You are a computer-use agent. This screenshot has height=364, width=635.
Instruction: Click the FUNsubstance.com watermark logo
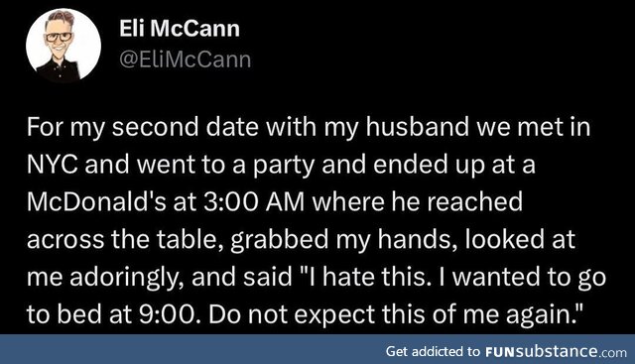tap(556, 351)
